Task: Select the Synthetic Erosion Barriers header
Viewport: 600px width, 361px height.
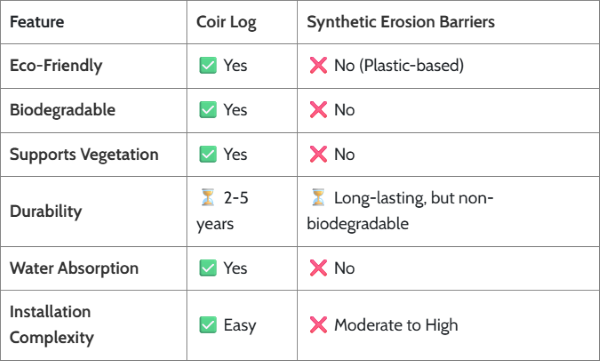Action: pyautogui.click(x=401, y=22)
